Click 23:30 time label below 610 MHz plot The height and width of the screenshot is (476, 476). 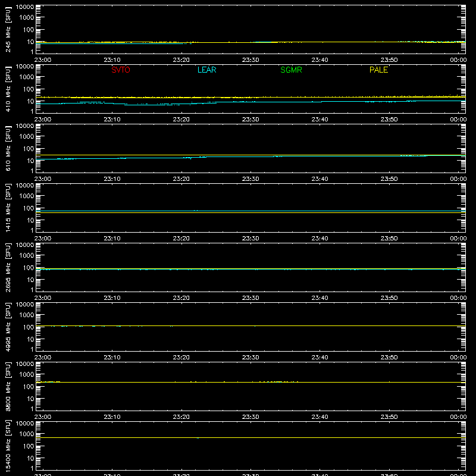(x=250, y=179)
